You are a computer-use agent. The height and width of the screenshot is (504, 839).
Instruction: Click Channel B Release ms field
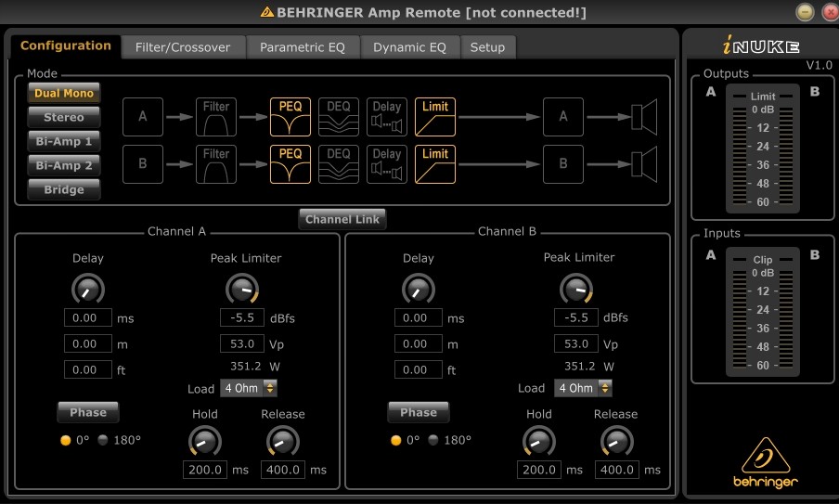617,470
